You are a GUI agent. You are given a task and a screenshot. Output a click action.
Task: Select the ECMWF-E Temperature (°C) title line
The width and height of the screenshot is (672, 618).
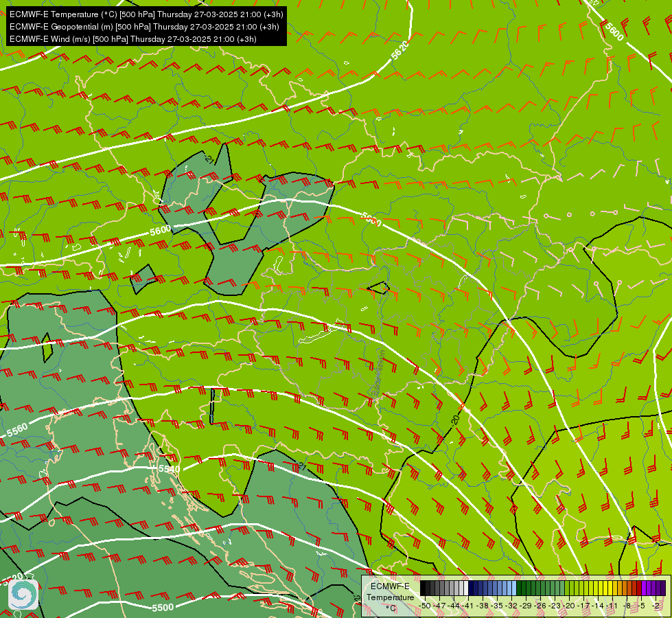146,14
